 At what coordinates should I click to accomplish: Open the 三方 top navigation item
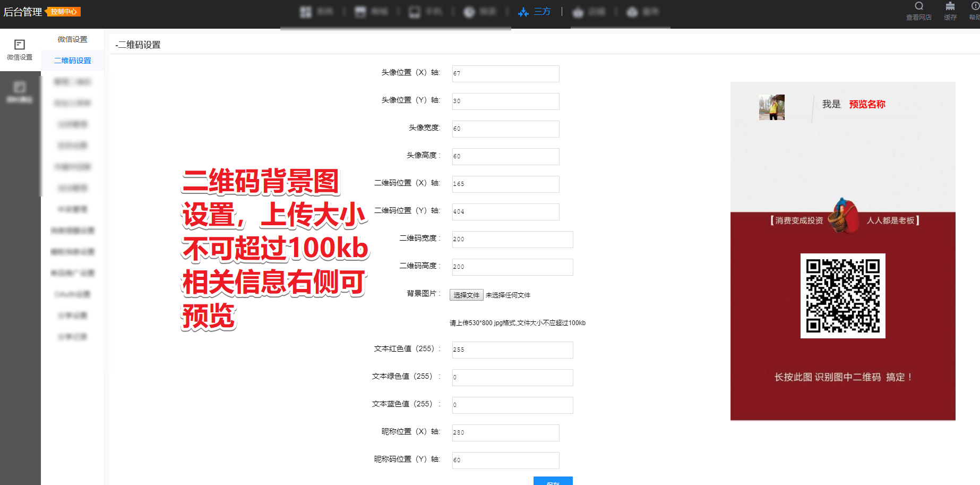(535, 12)
